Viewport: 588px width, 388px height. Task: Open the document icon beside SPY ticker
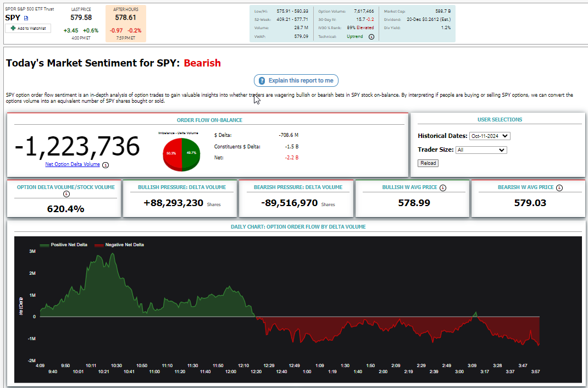[x=26, y=18]
